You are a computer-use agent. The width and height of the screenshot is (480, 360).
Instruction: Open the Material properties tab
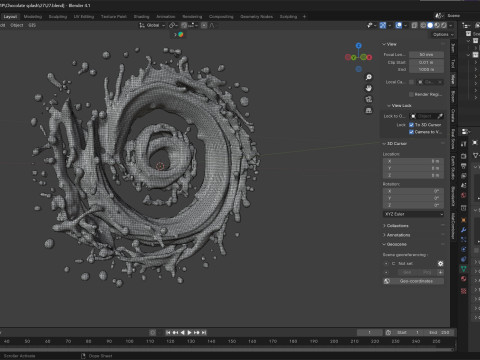[x=463, y=278]
